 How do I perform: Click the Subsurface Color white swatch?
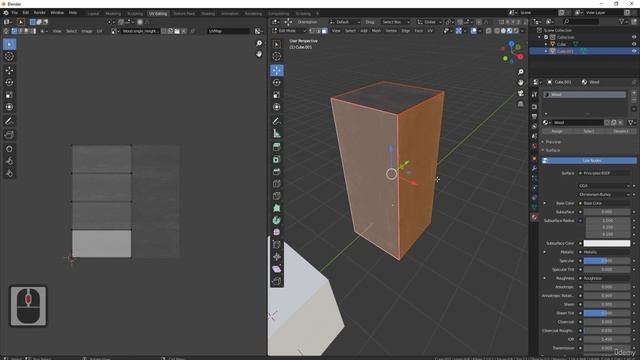pyautogui.click(x=607, y=243)
